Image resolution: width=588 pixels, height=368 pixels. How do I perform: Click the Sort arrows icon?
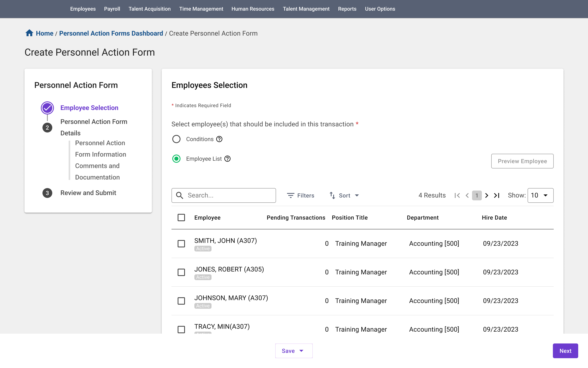click(332, 195)
